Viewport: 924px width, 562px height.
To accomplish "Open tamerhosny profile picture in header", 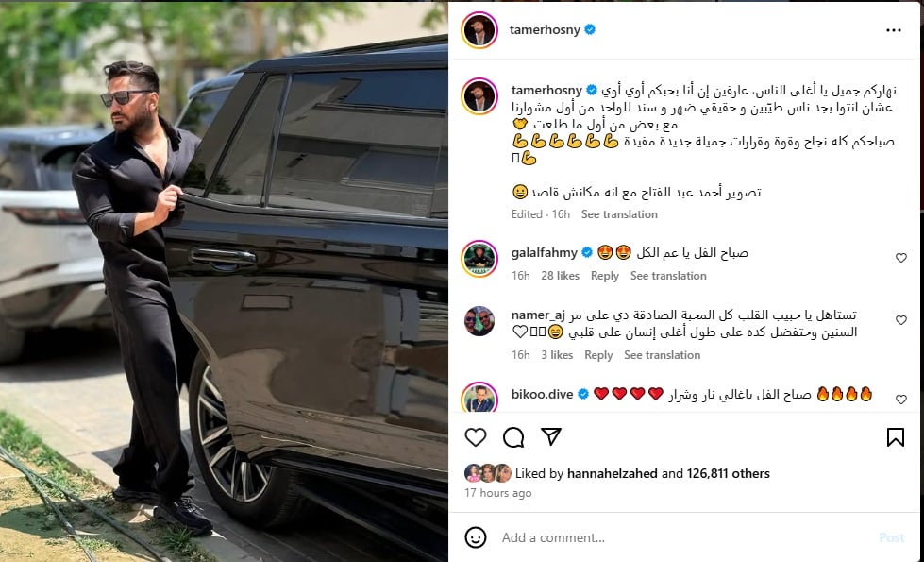I will point(479,29).
